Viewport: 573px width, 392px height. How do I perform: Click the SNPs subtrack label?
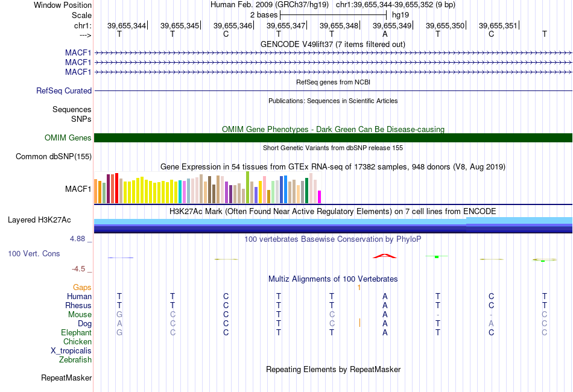tap(81, 119)
